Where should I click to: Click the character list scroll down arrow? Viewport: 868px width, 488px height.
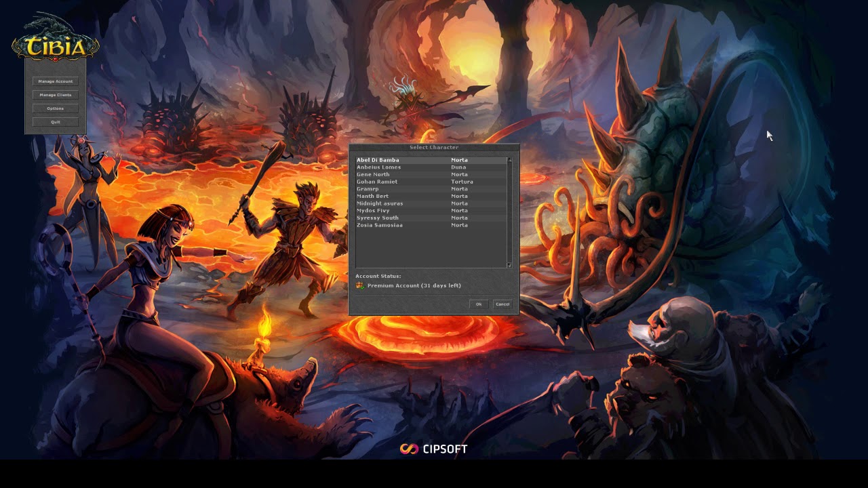click(510, 265)
